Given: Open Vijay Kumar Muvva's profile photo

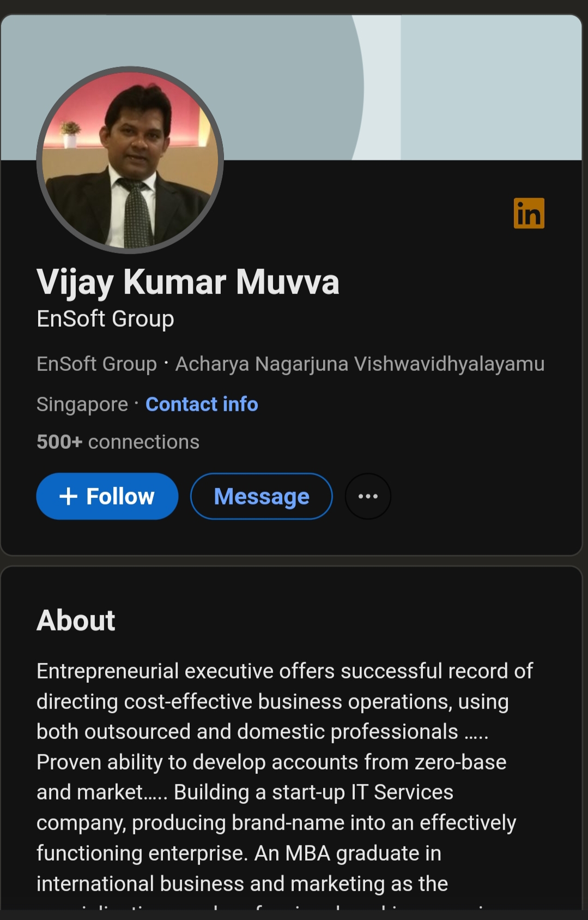Looking at the screenshot, I should (130, 160).
